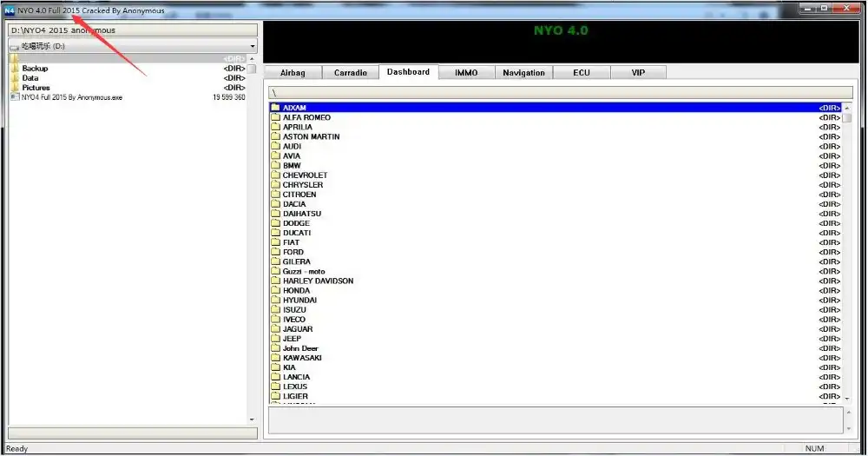Image resolution: width=868 pixels, height=456 pixels.
Task: Click the AVIA folder icon
Action: pyautogui.click(x=276, y=155)
